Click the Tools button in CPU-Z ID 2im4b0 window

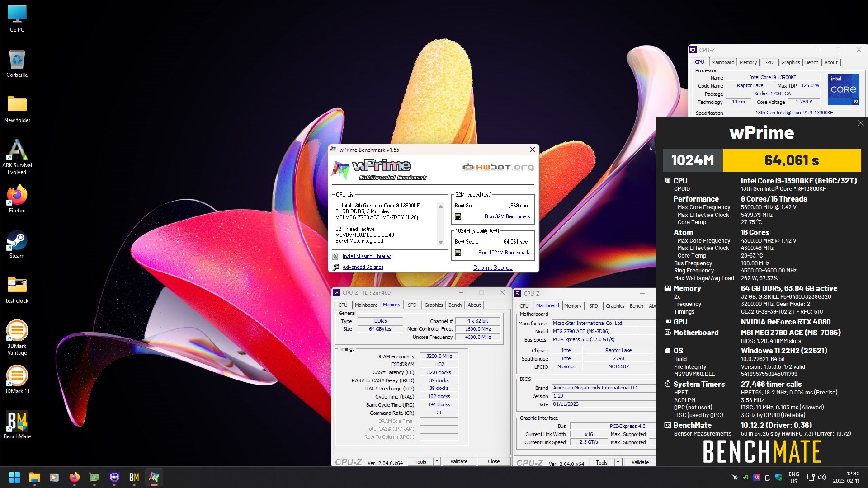coord(420,461)
